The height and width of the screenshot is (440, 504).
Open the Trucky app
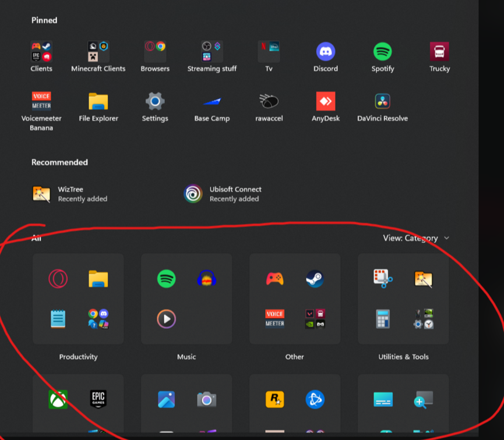[x=439, y=56]
